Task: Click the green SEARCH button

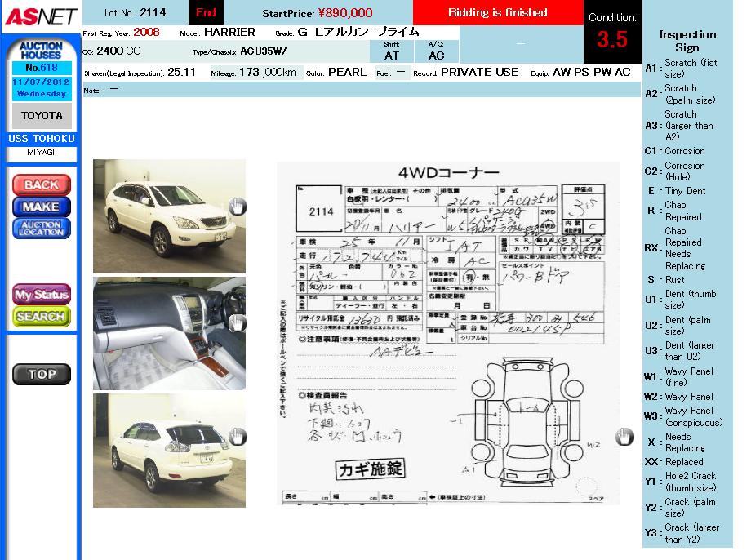Action: [x=41, y=316]
